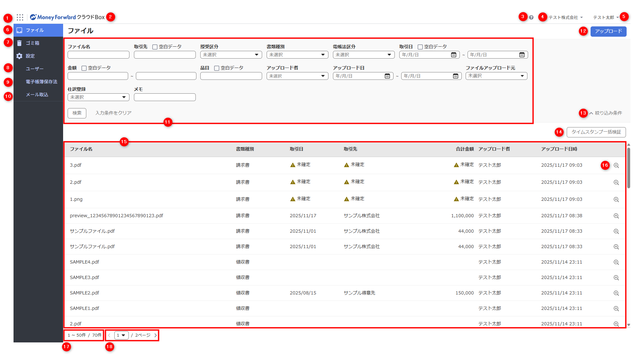644x354 pixels.
Task: Check 空白データ checkbox beside 取引先
Action: point(155,47)
